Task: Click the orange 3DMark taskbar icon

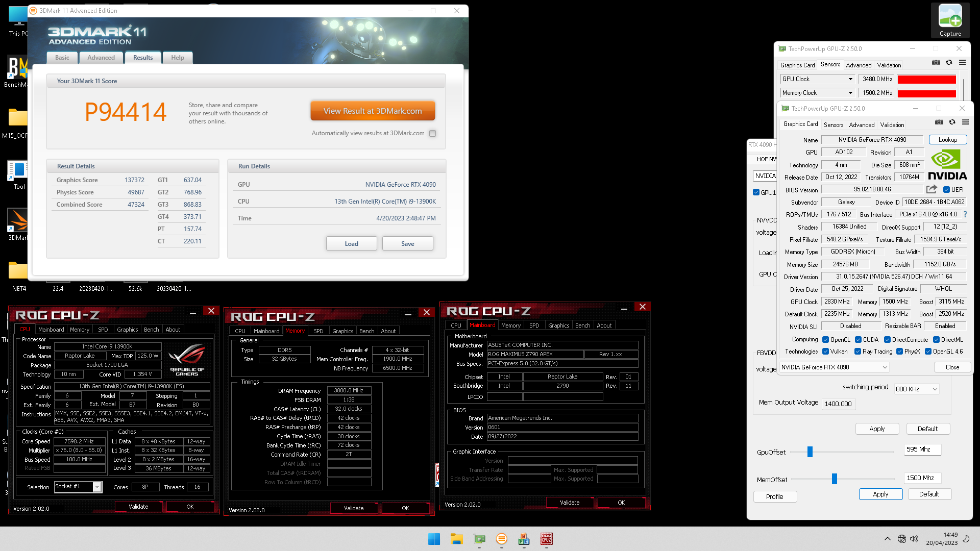Action: [x=502, y=539]
